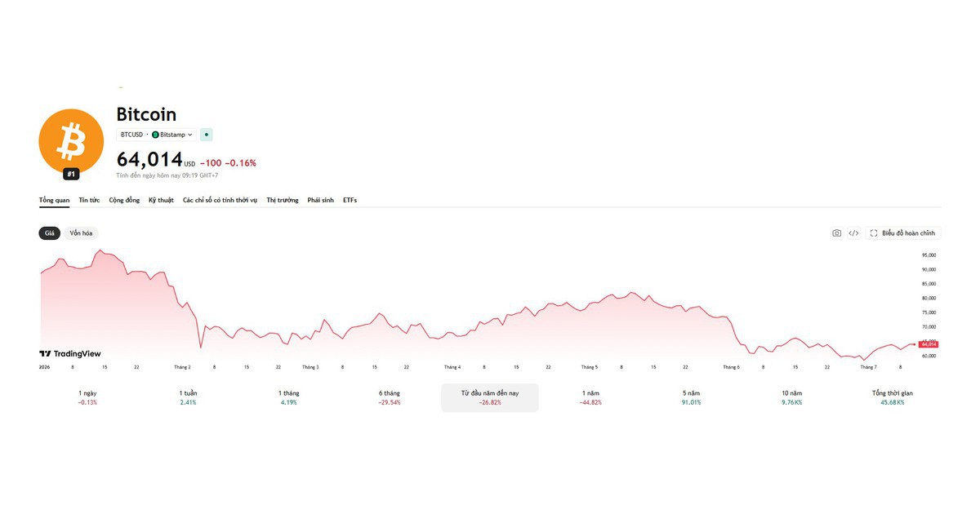Toggle chart to Giá view
This screenshot has width=980, height=514.
pos(50,233)
